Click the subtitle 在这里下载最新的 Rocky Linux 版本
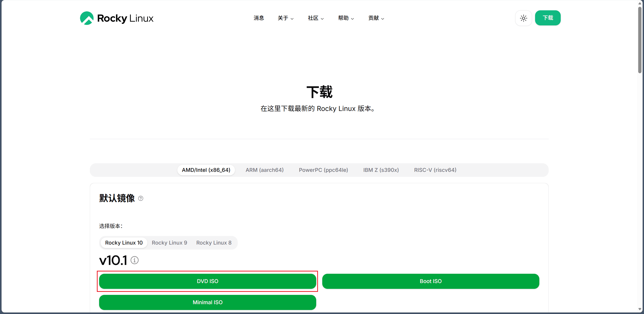The image size is (644, 314). coord(318,109)
